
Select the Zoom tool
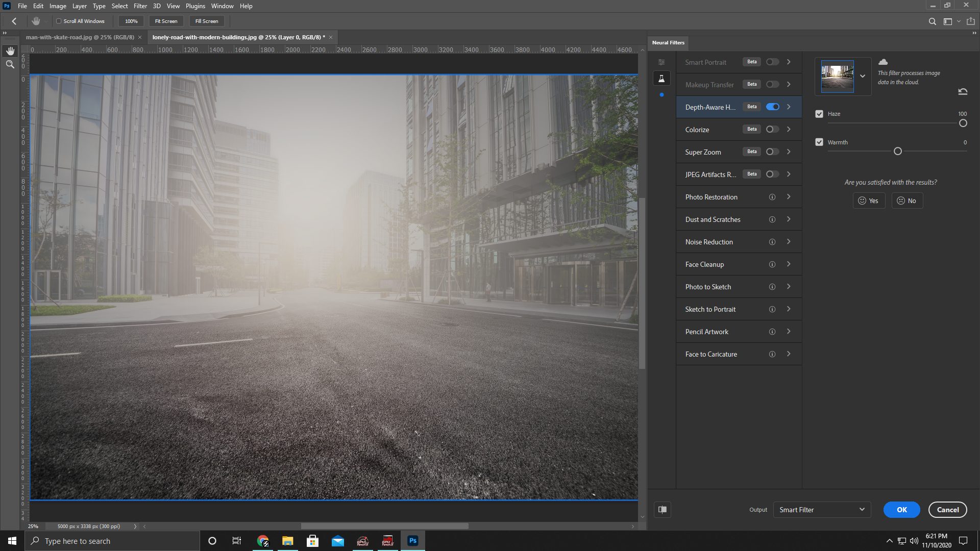pyautogui.click(x=10, y=64)
